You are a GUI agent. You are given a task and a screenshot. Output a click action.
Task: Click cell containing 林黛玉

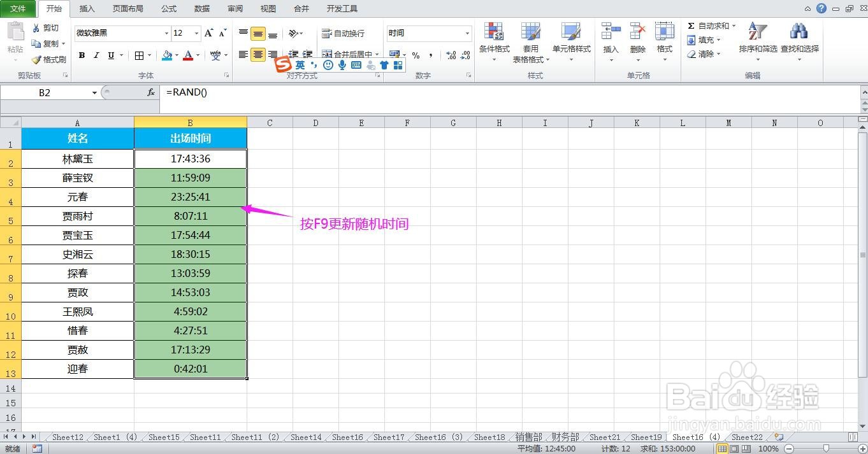tap(78, 159)
